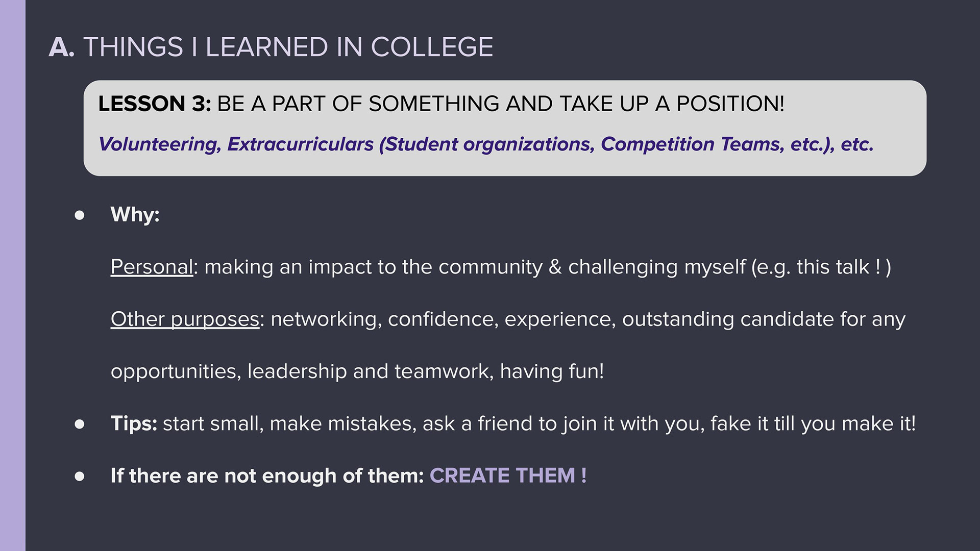Viewport: 980px width, 551px height.
Task: Click the phrase 'challenging myself (e.g. this talk ! )'
Action: pos(730,267)
